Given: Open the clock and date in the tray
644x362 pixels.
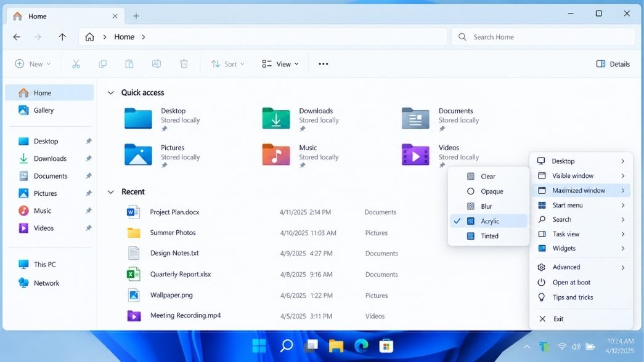Looking at the screenshot, I should click(619, 347).
